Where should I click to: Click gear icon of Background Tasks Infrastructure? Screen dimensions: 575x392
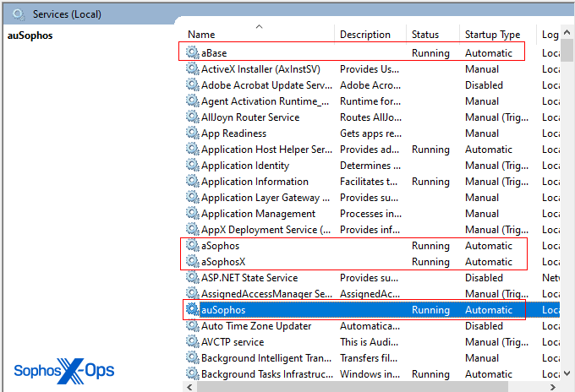click(193, 373)
